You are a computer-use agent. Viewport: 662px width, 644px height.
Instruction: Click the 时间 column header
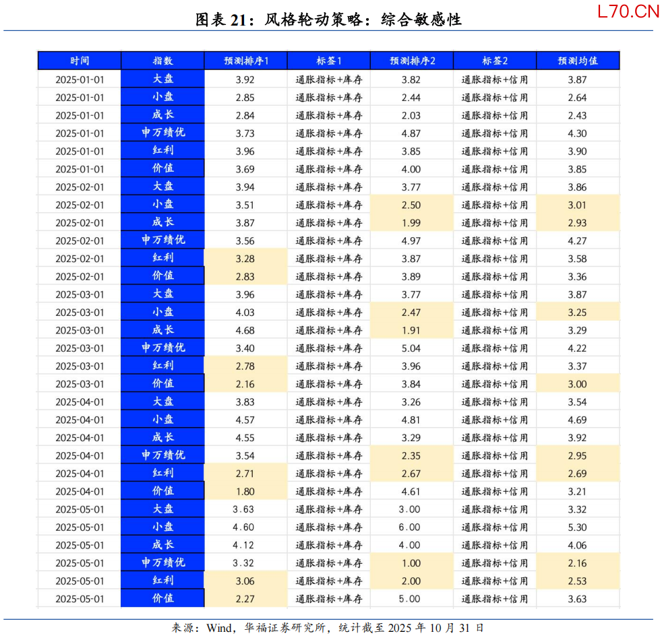pyautogui.click(x=80, y=61)
